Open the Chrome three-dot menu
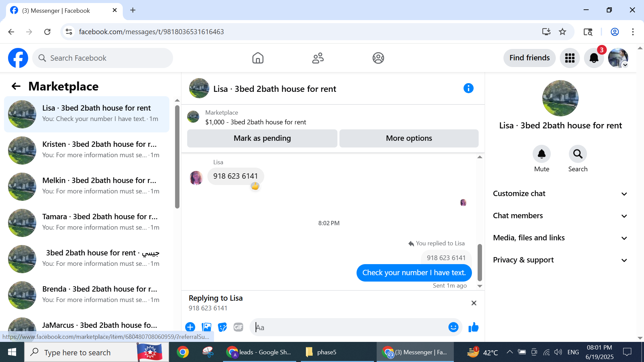This screenshot has height=362, width=644. [x=633, y=32]
